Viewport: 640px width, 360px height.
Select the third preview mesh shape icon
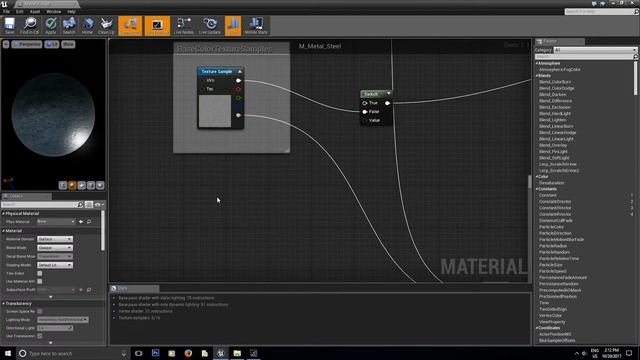click(x=82, y=186)
